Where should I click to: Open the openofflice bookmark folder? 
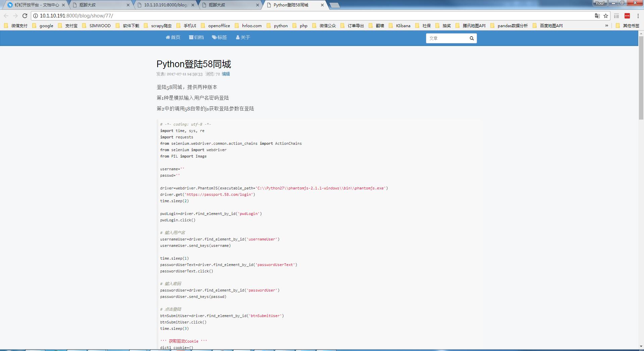pos(215,26)
